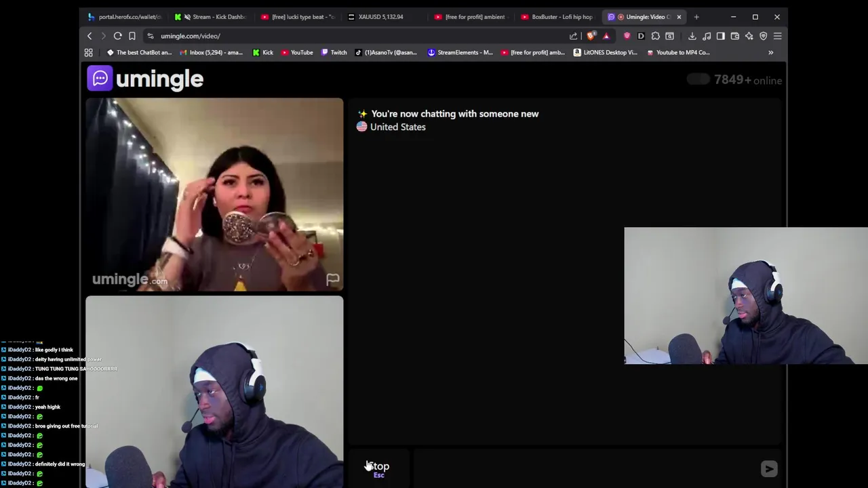Open the Youtube to MP4 Co... bookmark
This screenshot has width=868, height=488.
pos(678,52)
